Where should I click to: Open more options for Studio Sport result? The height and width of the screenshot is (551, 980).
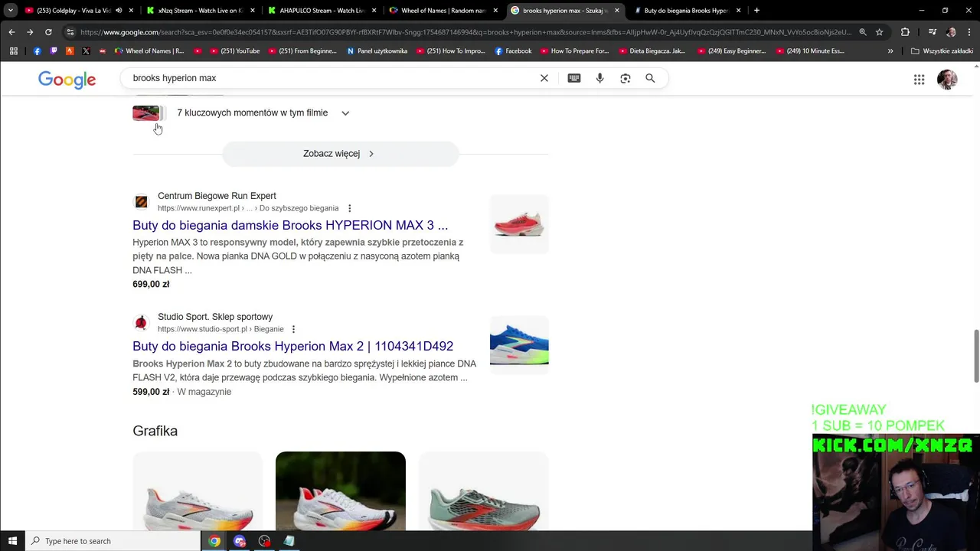(293, 329)
